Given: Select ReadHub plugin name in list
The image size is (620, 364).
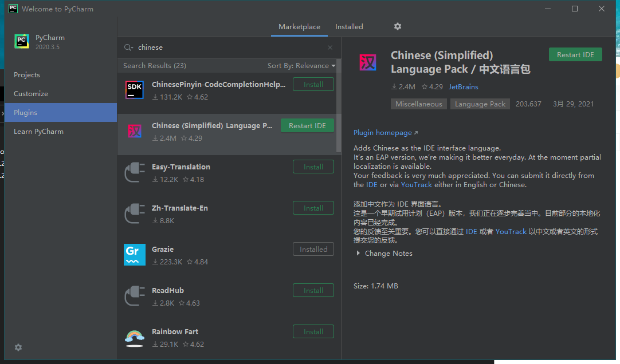Looking at the screenshot, I should point(168,291).
